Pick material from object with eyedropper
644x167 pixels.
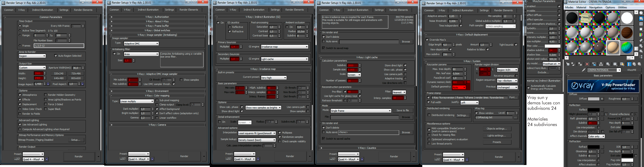point(583,70)
